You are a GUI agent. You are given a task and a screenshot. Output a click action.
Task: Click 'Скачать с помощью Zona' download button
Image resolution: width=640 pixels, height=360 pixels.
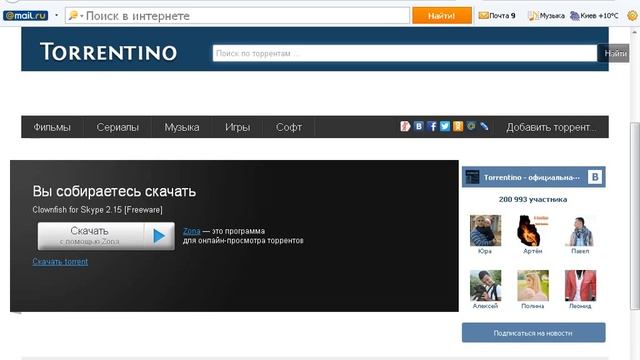point(106,236)
